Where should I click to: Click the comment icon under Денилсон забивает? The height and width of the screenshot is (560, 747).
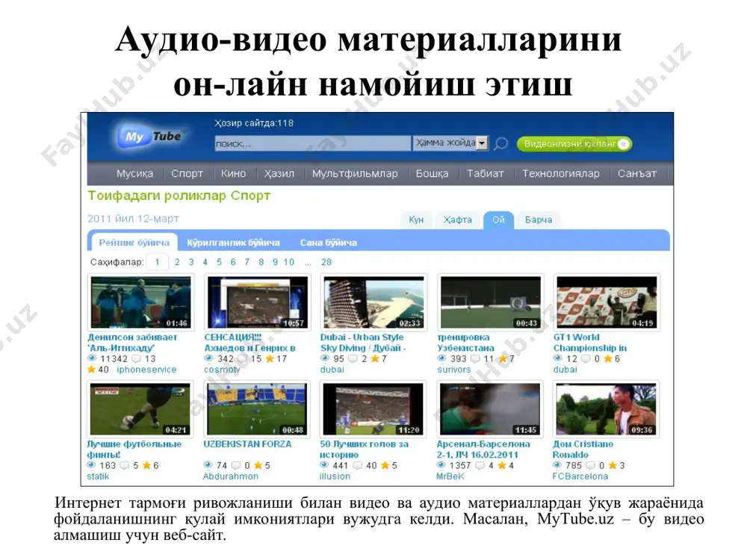(x=136, y=358)
